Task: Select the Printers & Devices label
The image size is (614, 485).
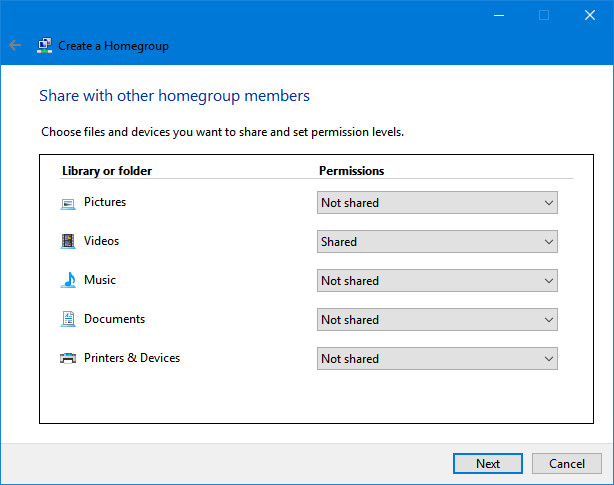Action: tap(132, 358)
